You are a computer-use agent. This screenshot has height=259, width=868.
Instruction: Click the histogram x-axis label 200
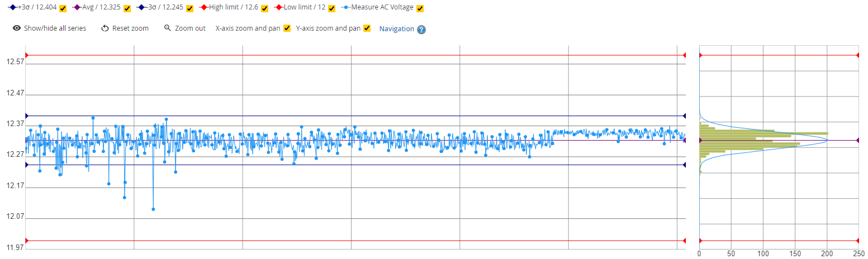(827, 253)
